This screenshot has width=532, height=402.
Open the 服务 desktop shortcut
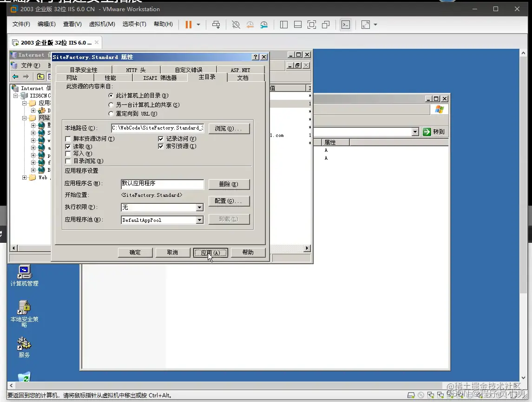25,347
